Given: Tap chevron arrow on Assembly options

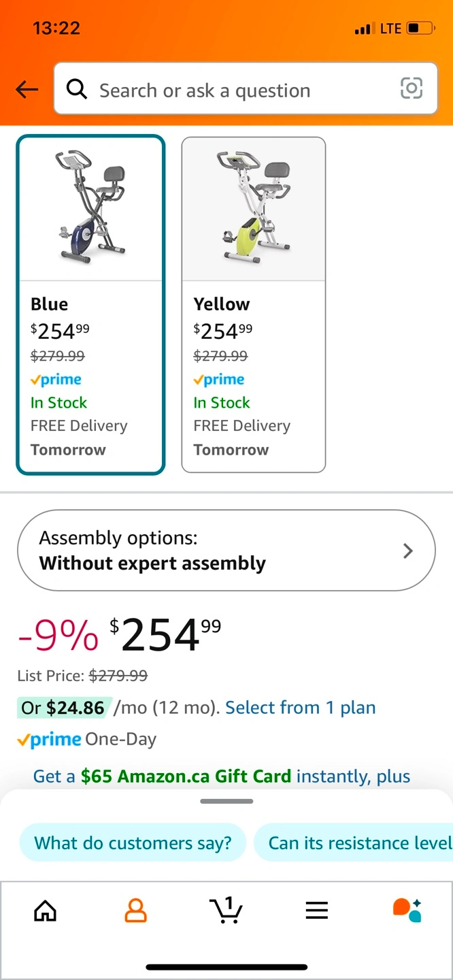Looking at the screenshot, I should 408,551.
